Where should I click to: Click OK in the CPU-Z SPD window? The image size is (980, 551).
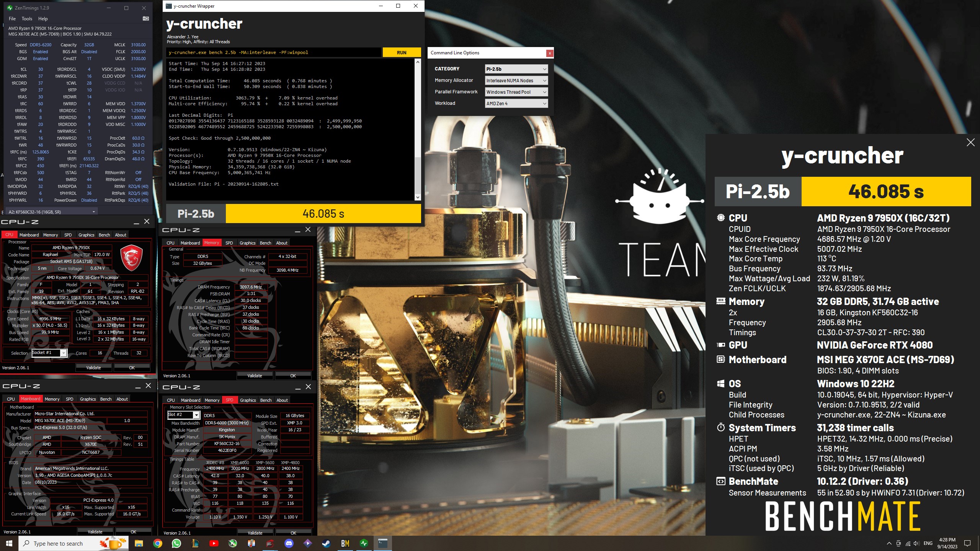tap(293, 533)
